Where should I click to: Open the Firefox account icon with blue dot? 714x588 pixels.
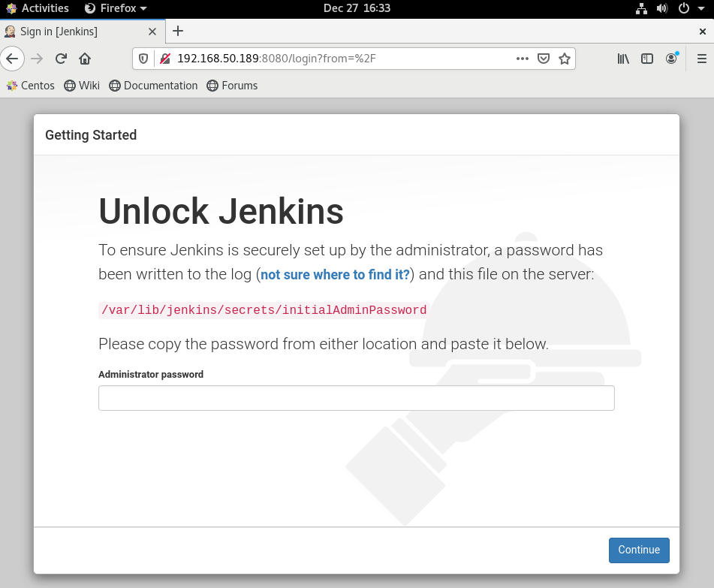coord(671,59)
